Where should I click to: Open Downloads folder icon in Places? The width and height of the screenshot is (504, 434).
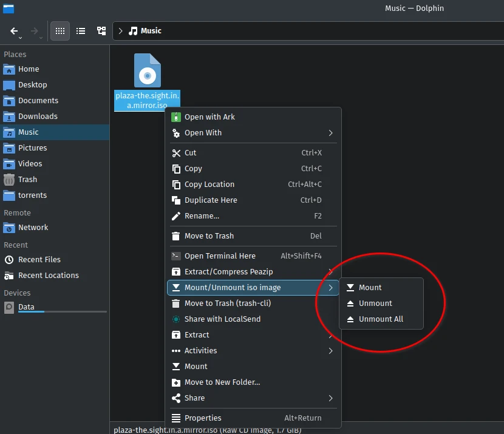click(9, 117)
